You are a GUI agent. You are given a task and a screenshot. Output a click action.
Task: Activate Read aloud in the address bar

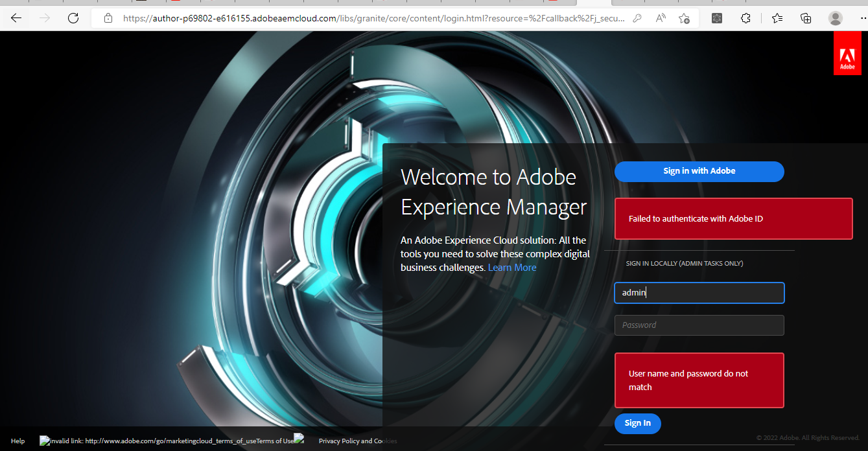tap(660, 18)
